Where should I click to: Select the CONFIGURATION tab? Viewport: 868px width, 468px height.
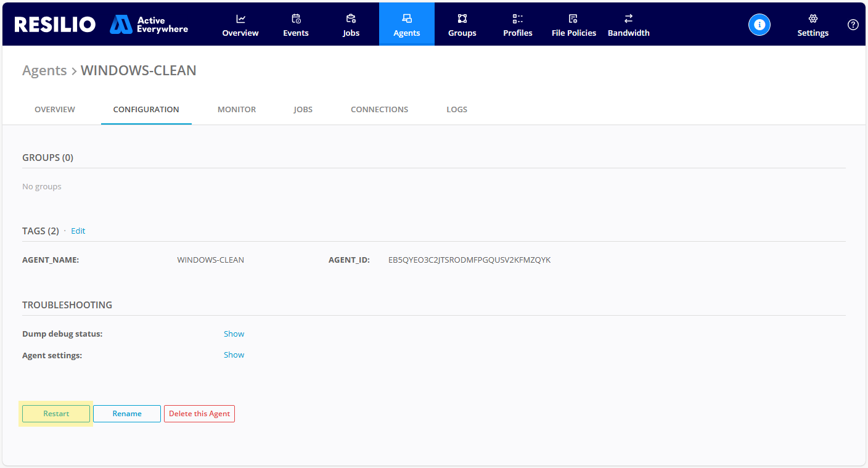coord(146,110)
